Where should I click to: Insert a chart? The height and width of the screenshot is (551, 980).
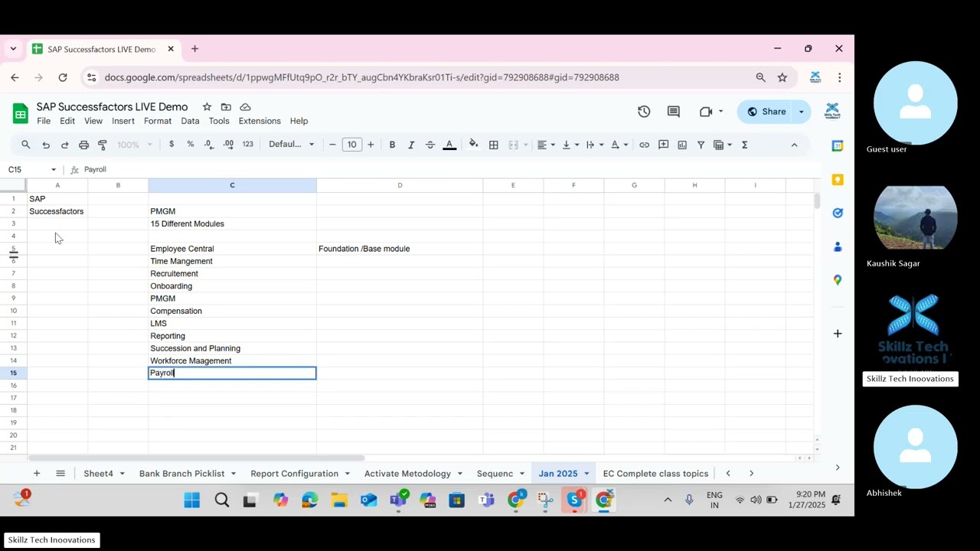pyautogui.click(x=682, y=145)
